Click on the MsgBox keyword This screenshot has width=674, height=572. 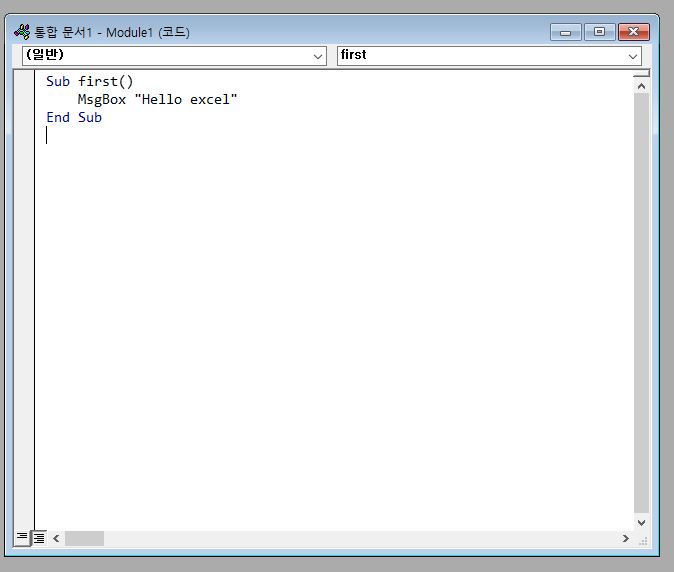[x=101, y=99]
